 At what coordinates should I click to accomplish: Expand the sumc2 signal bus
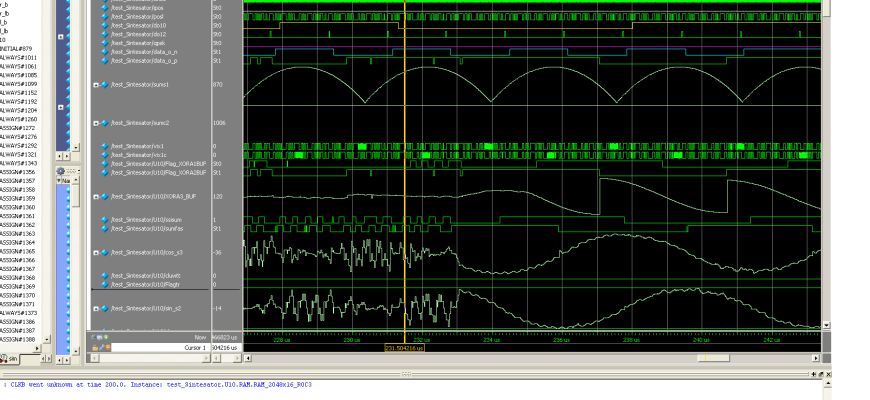point(96,123)
